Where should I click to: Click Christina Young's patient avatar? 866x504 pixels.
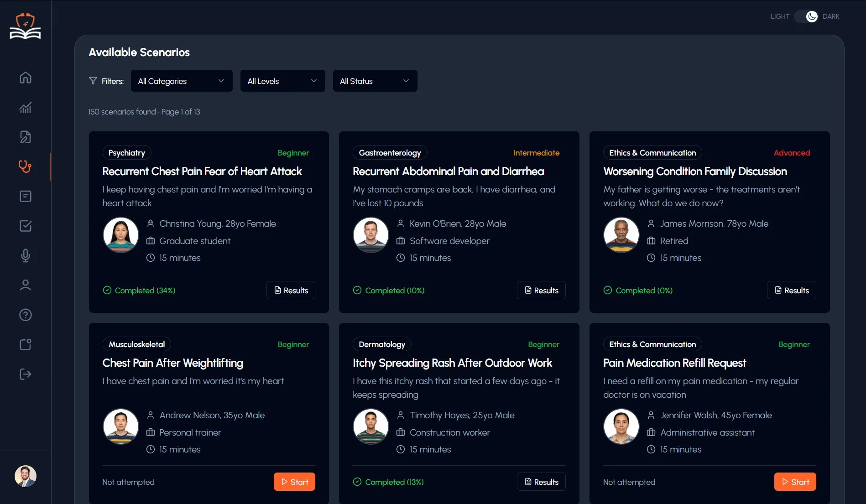(121, 234)
